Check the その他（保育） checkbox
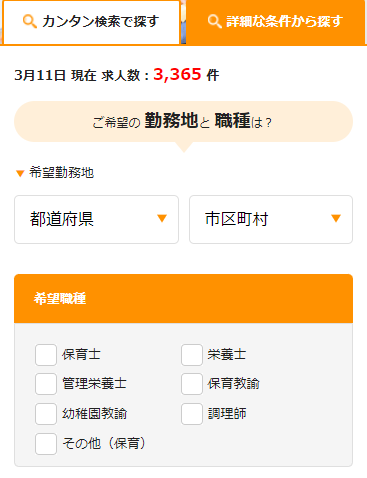367x478 pixels. [46, 444]
